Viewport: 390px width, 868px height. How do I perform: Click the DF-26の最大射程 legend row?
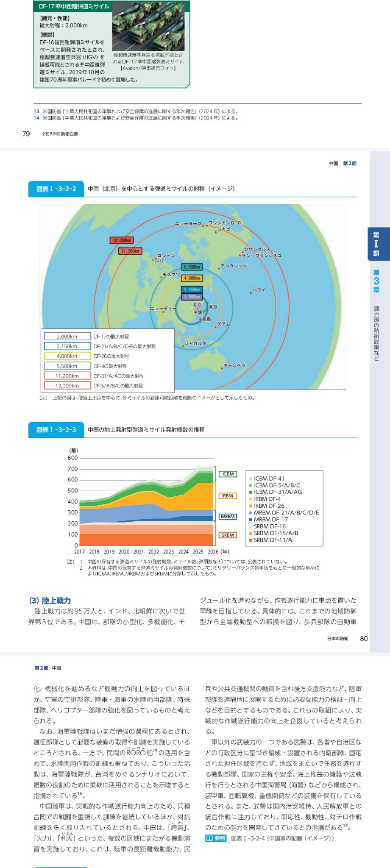point(87,356)
